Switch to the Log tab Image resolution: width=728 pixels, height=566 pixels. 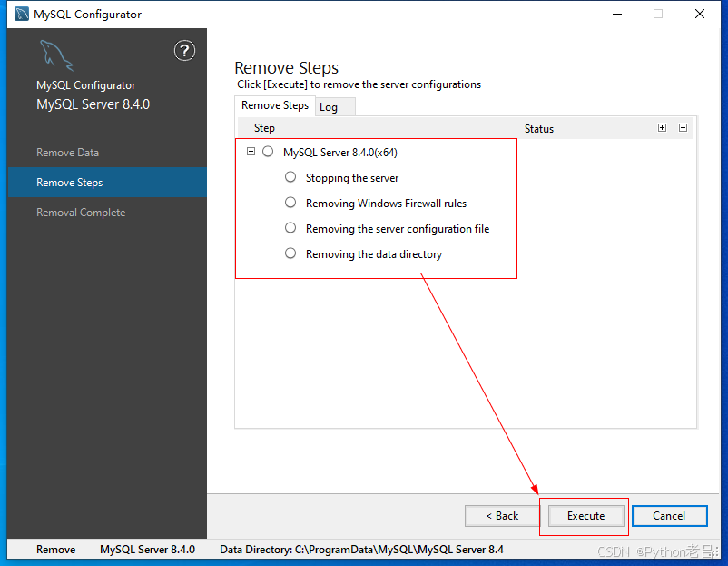point(335,107)
